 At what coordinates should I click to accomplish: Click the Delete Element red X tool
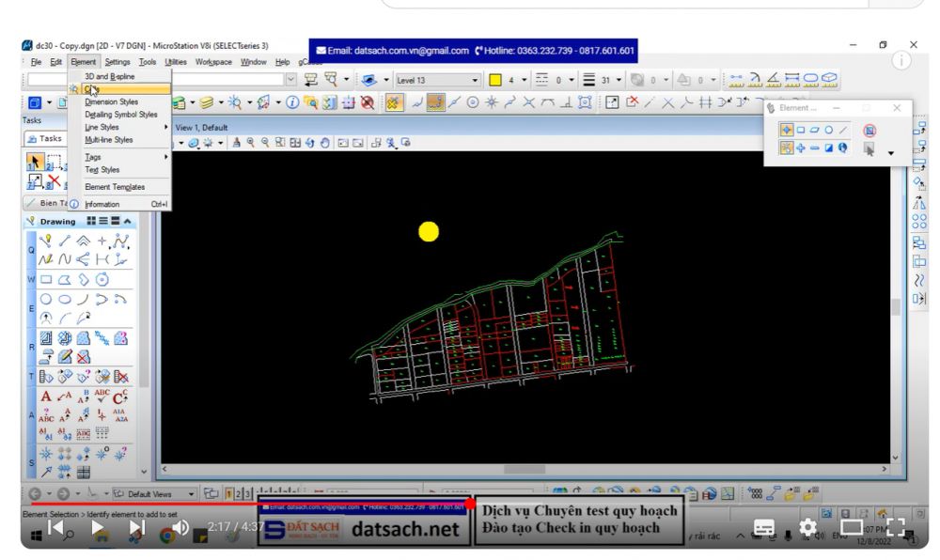55,181
